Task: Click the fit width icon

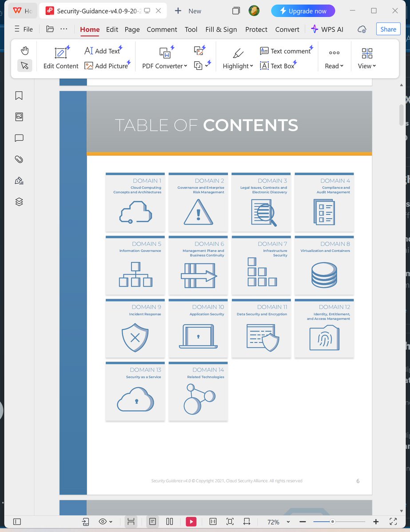Action: 247,522
